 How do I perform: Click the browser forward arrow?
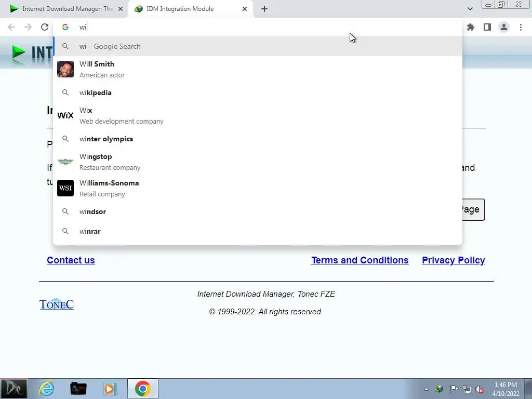28,27
